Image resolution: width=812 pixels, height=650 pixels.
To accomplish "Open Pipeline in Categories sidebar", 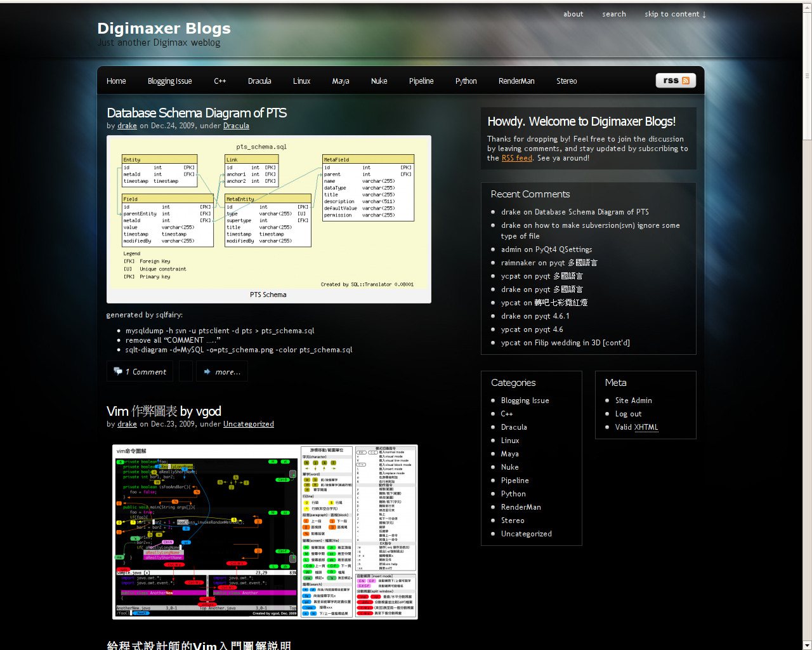I will (x=515, y=481).
